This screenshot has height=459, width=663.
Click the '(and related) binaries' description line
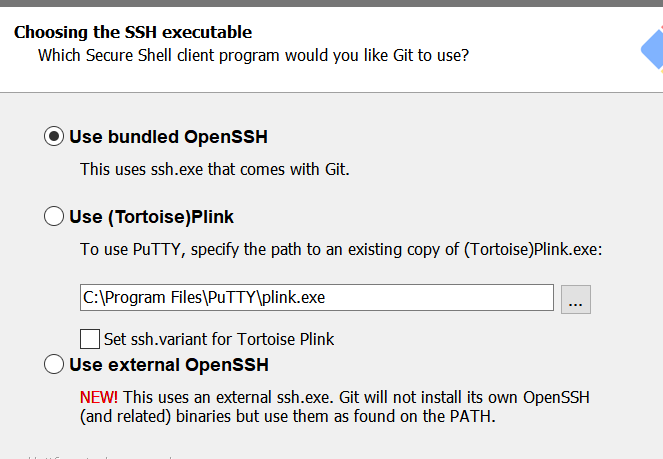(288, 416)
